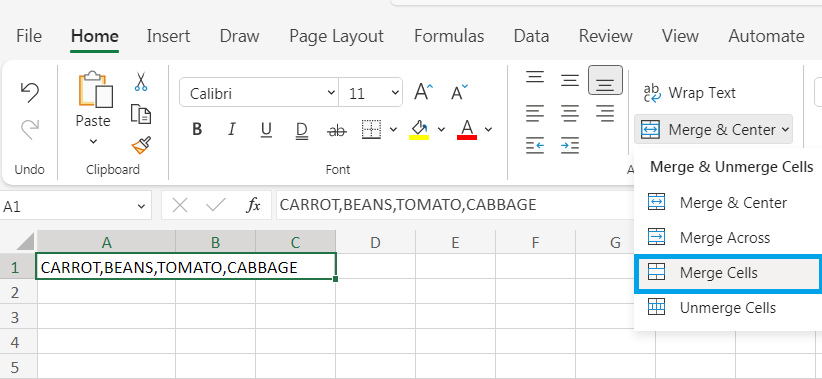Image resolution: width=822 pixels, height=379 pixels.
Task: Click the Paste clipboard icon
Action: pyautogui.click(x=95, y=90)
